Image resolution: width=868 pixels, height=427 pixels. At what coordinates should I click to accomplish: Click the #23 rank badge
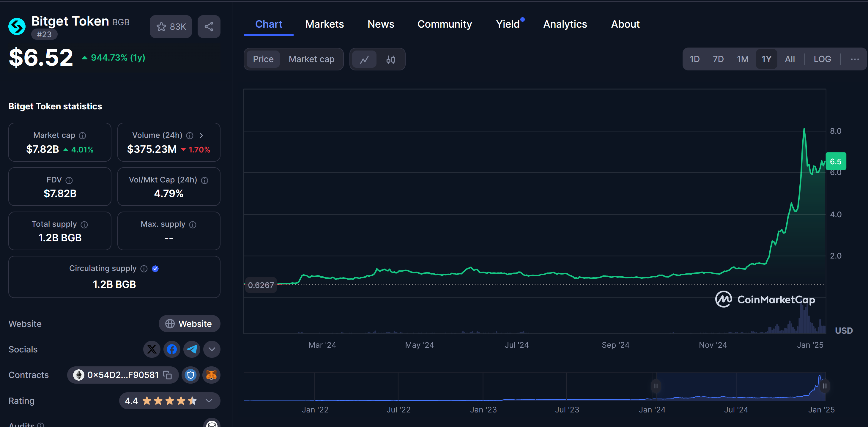pyautogui.click(x=44, y=34)
